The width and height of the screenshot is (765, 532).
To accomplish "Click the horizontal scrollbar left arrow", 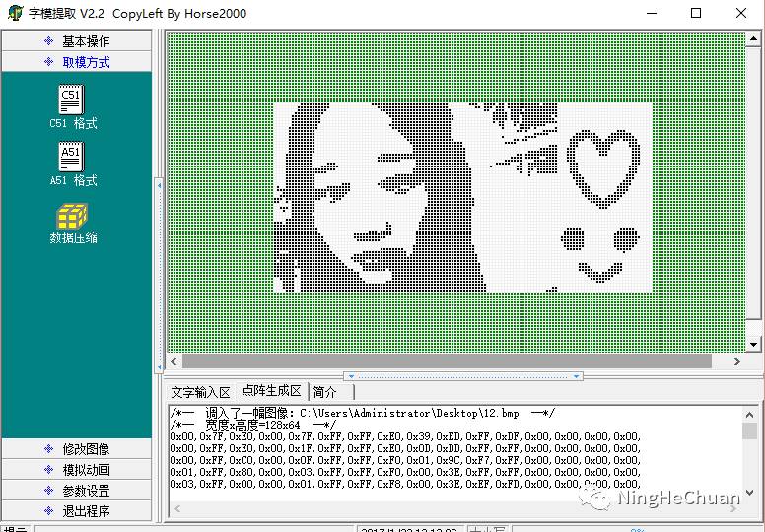I will click(x=175, y=362).
